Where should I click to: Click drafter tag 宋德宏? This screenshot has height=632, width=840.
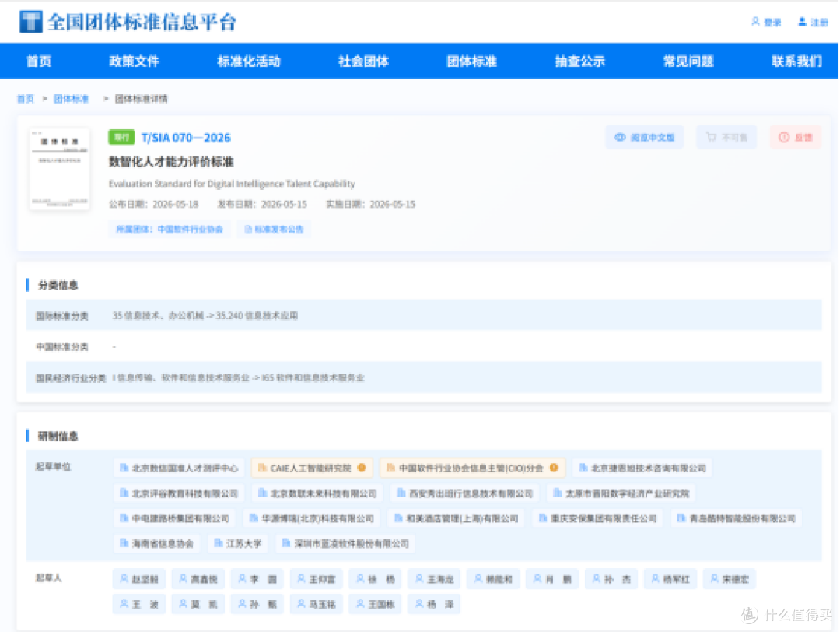(729, 579)
